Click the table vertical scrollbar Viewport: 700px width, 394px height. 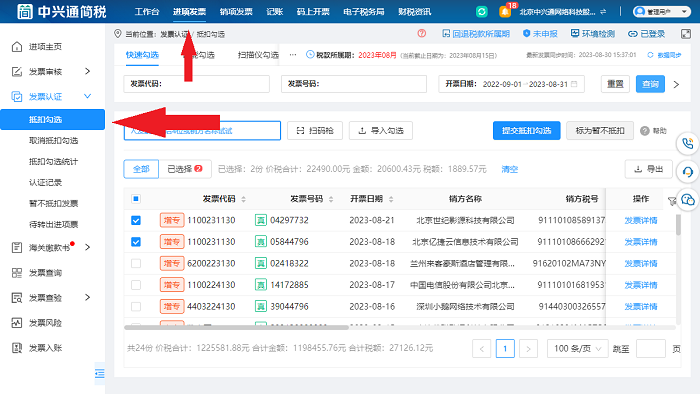(678, 224)
